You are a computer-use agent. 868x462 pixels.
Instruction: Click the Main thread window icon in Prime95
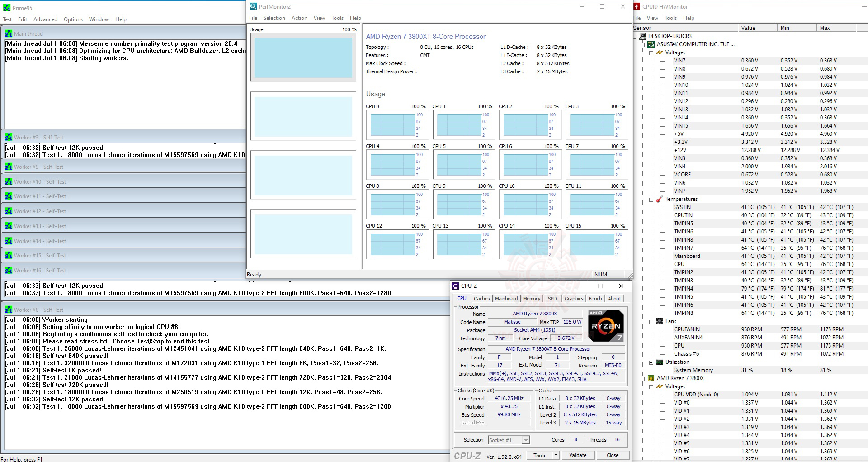coord(9,33)
